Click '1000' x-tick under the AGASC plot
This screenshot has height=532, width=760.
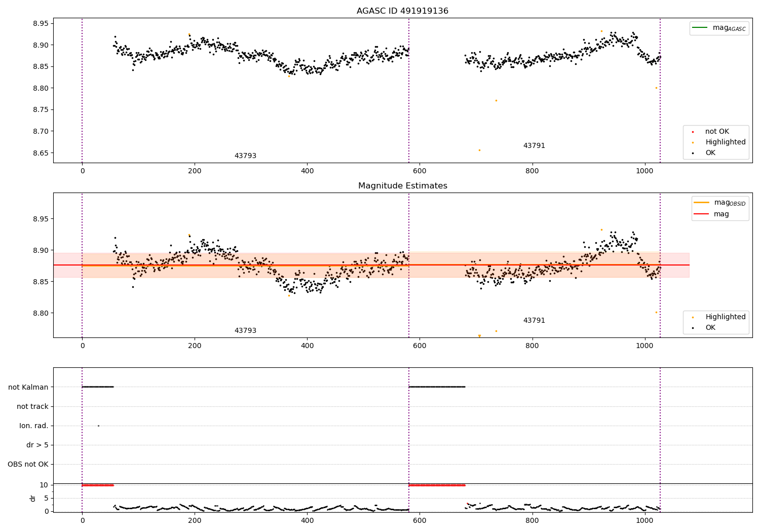(644, 171)
